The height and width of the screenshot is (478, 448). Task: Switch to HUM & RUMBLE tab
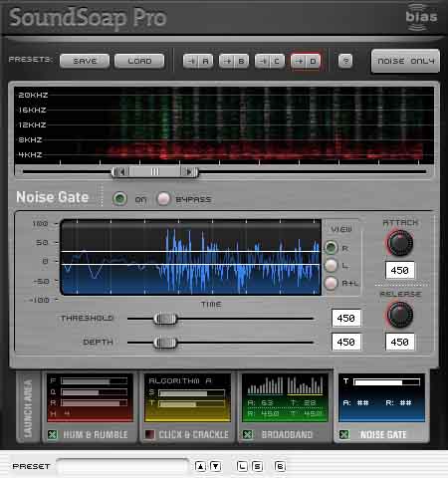point(96,434)
